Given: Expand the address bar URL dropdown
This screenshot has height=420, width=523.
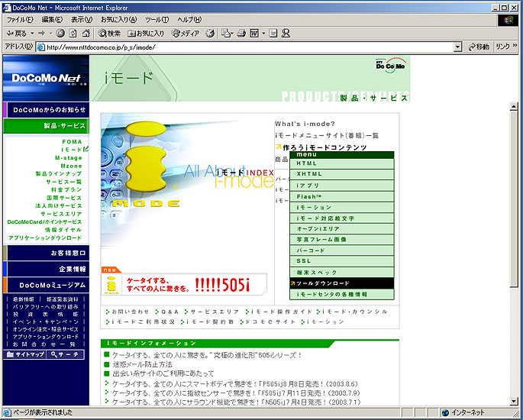Looking at the screenshot, I should pos(458,47).
